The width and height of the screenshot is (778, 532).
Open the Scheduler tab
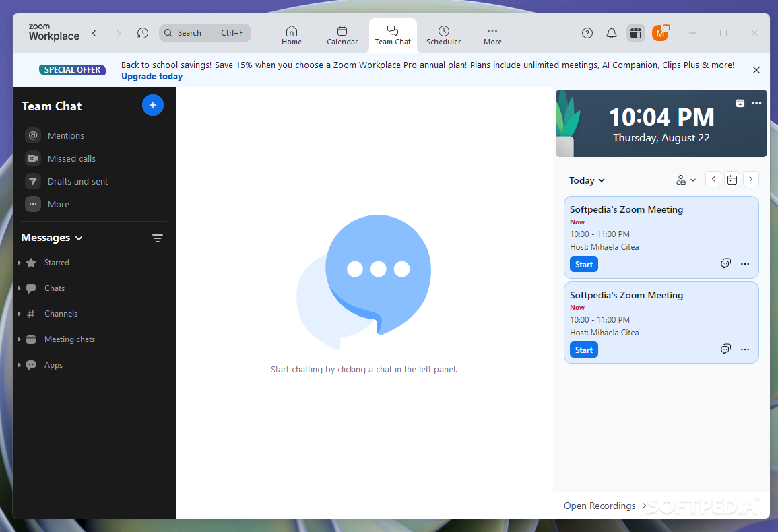[x=444, y=36]
